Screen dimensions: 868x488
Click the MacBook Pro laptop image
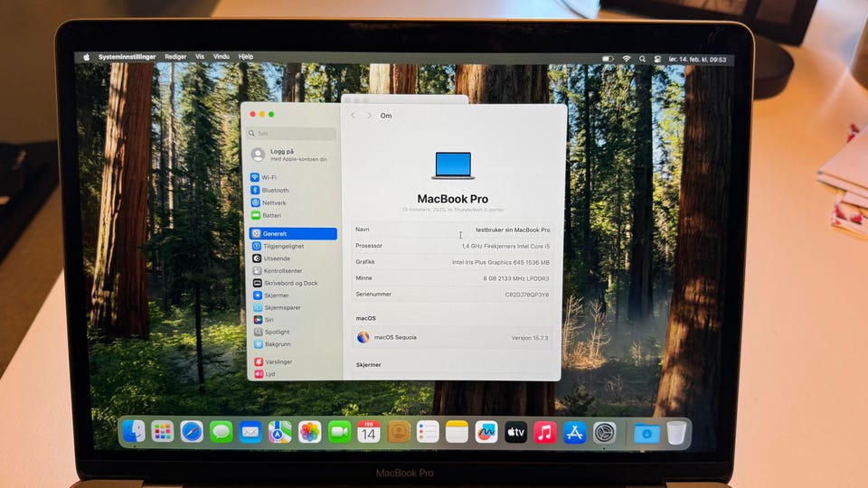click(x=453, y=165)
